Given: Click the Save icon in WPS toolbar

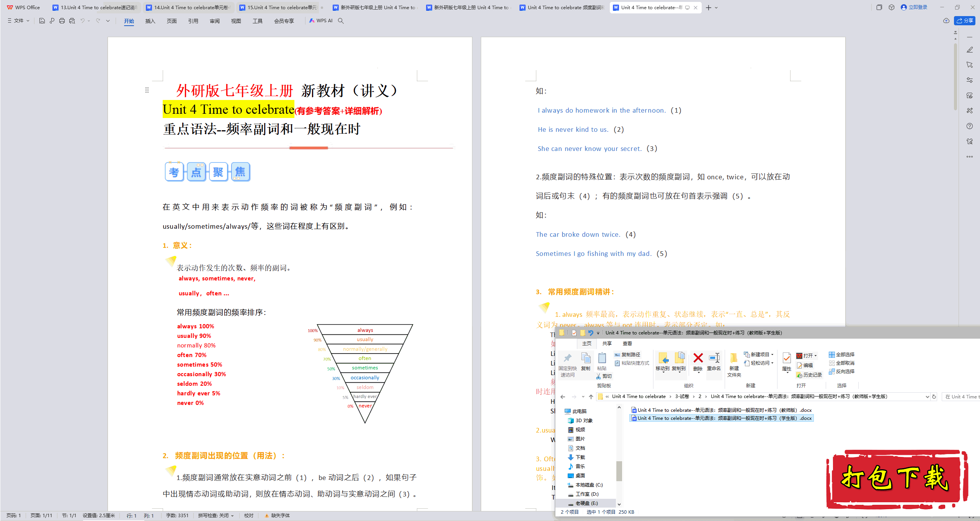Looking at the screenshot, I should coord(42,21).
